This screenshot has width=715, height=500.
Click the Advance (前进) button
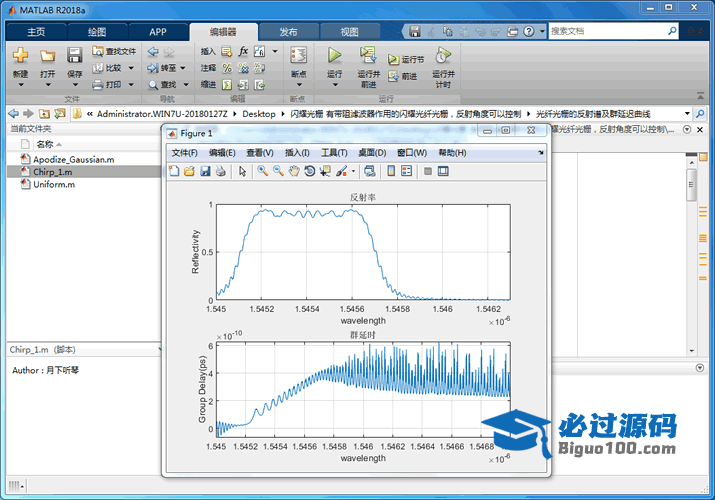pyautogui.click(x=403, y=76)
